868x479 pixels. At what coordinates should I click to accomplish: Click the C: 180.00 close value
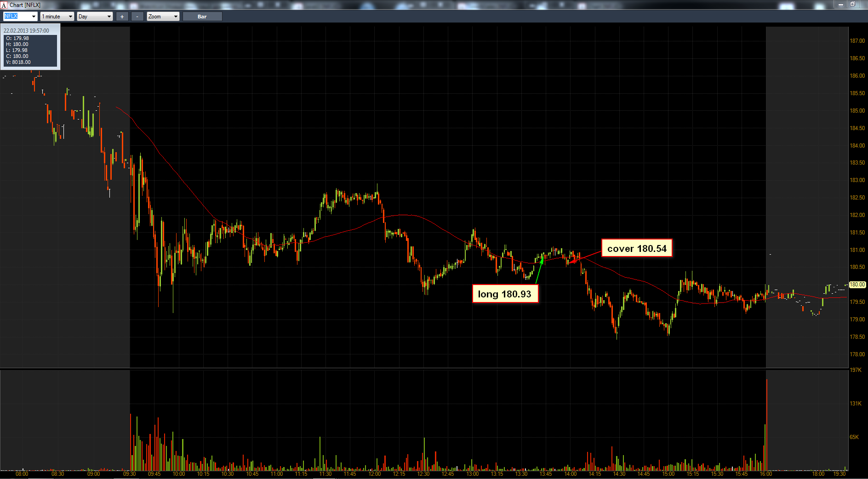[x=17, y=56]
